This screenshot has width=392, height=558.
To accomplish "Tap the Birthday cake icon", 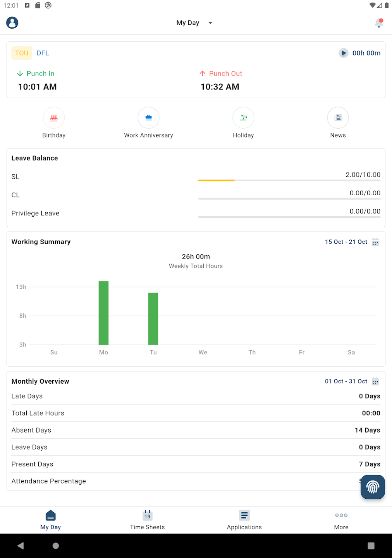I will (x=54, y=118).
